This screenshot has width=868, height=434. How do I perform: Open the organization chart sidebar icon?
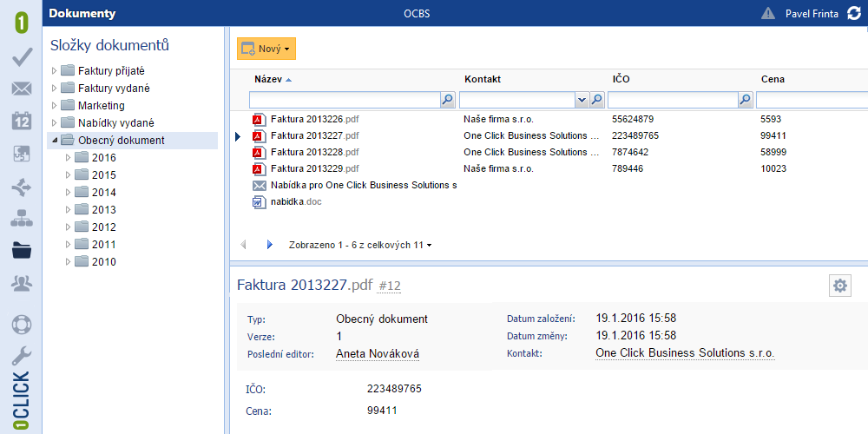[22, 218]
